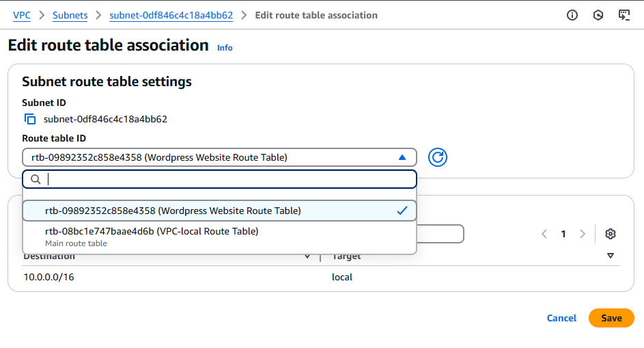Screen dimensions: 644x348
Task: Select the Wordpress Website Route Table option
Action: 173,211
